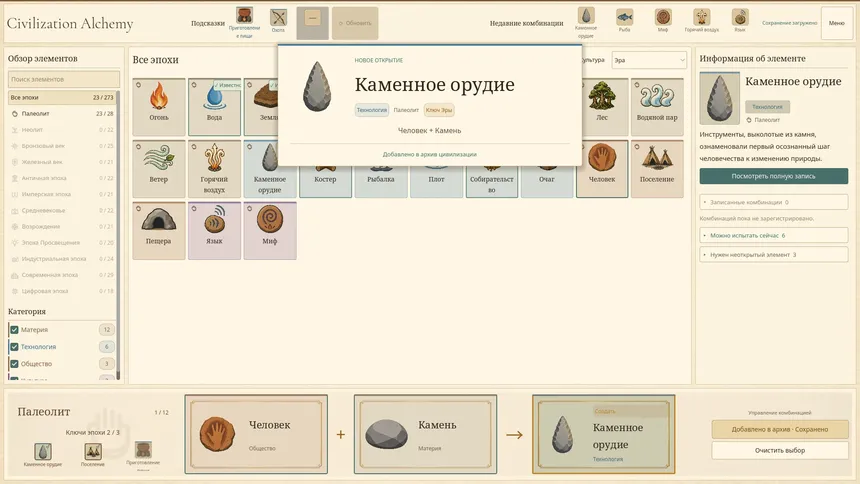The image size is (860, 484).
Task: Uncheck the Общество category checkbox
Action: click(15, 364)
